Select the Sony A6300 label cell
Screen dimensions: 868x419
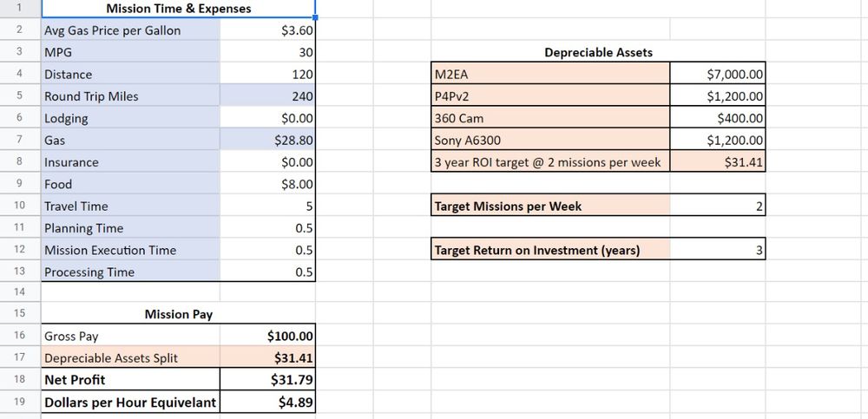(x=550, y=141)
